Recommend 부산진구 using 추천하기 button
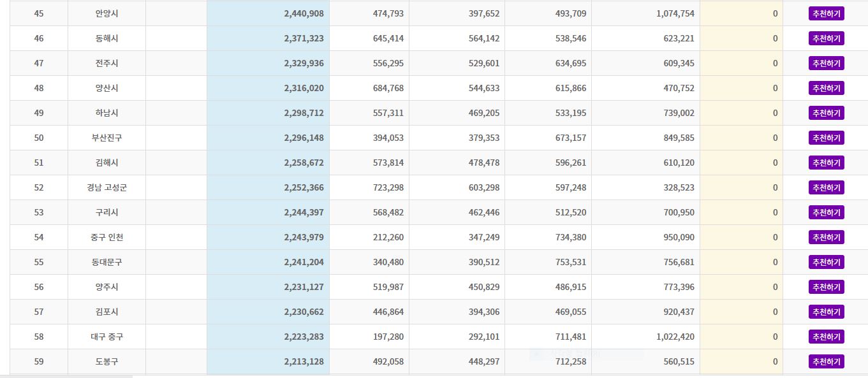868x378 pixels. pos(826,138)
